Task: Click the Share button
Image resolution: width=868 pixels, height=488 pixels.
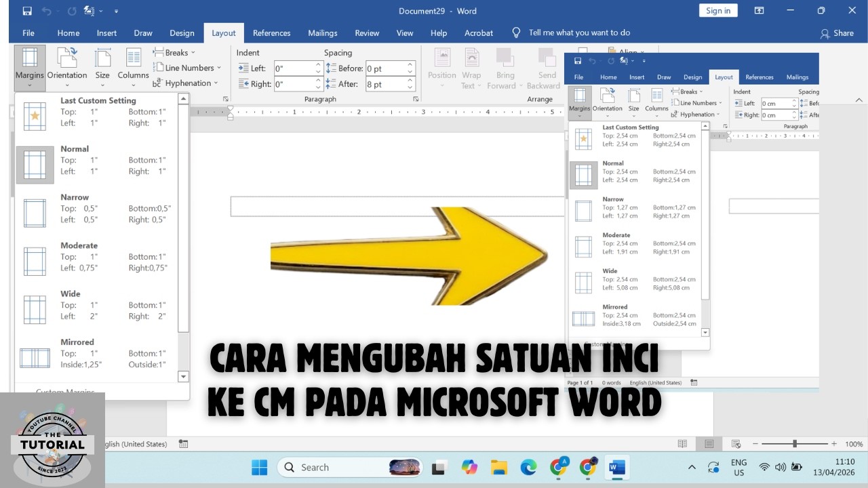Action: [x=837, y=33]
